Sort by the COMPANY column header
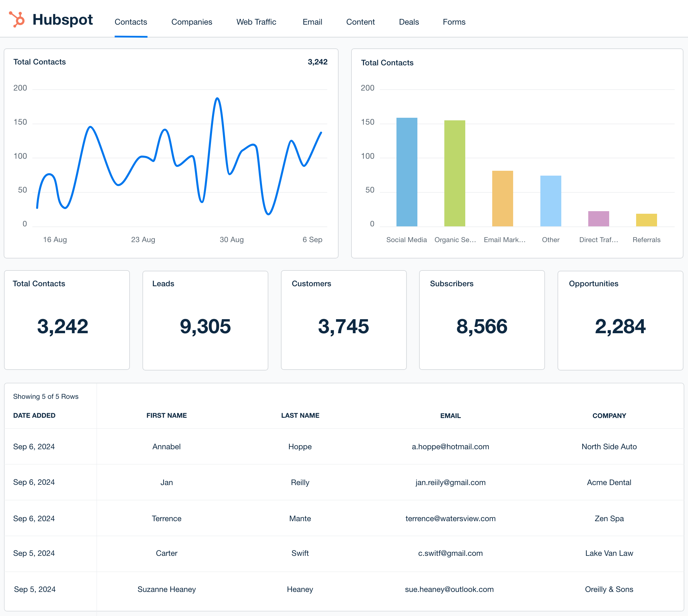Viewport: 688px width, 616px height. (x=609, y=416)
